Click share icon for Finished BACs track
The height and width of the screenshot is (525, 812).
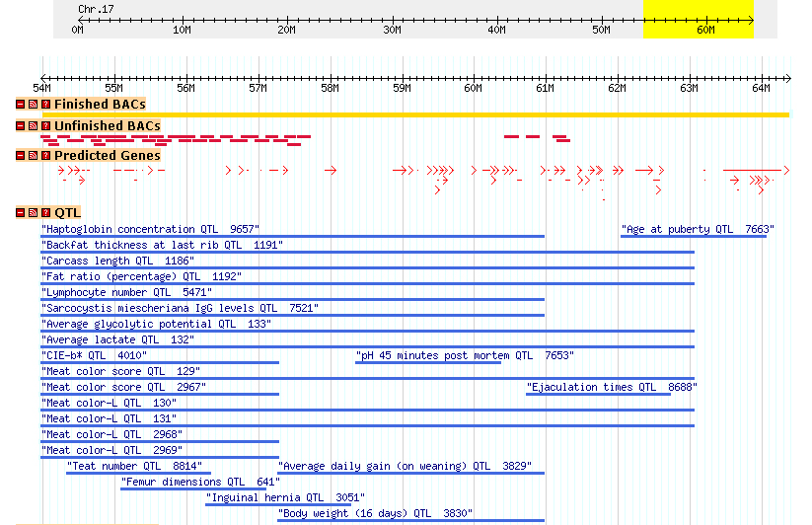[x=33, y=105]
